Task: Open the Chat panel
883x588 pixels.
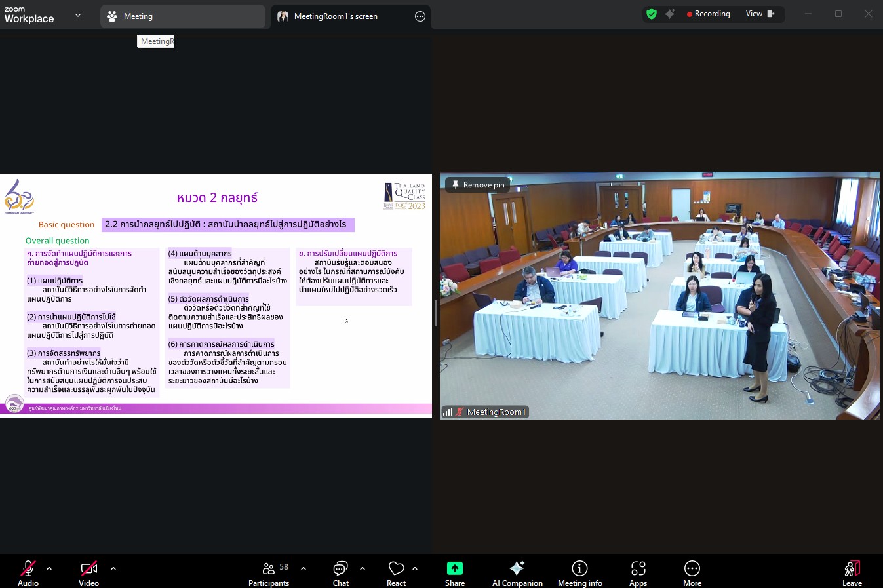Action: tap(340, 572)
